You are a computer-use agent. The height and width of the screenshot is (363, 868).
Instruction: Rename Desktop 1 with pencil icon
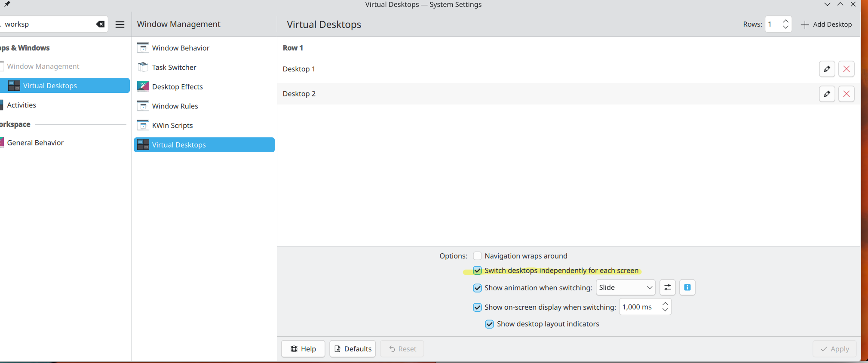827,69
